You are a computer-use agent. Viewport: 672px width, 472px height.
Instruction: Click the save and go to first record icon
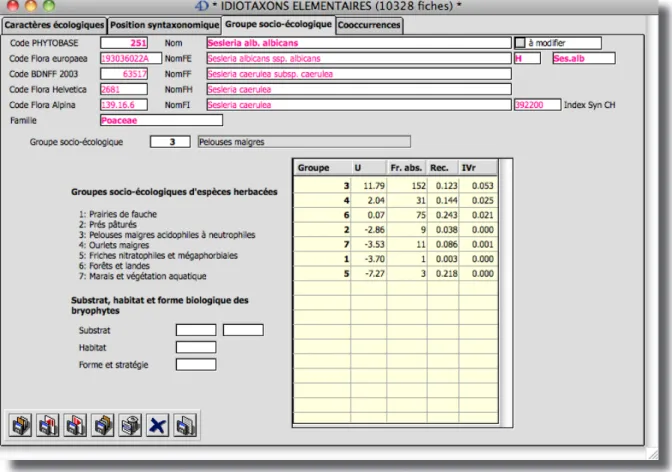point(20,425)
